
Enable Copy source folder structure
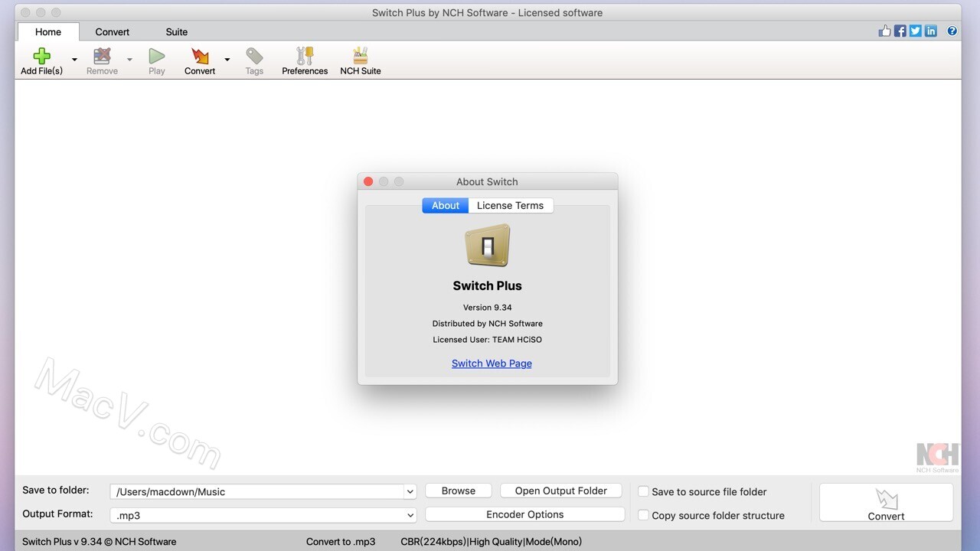(x=644, y=515)
